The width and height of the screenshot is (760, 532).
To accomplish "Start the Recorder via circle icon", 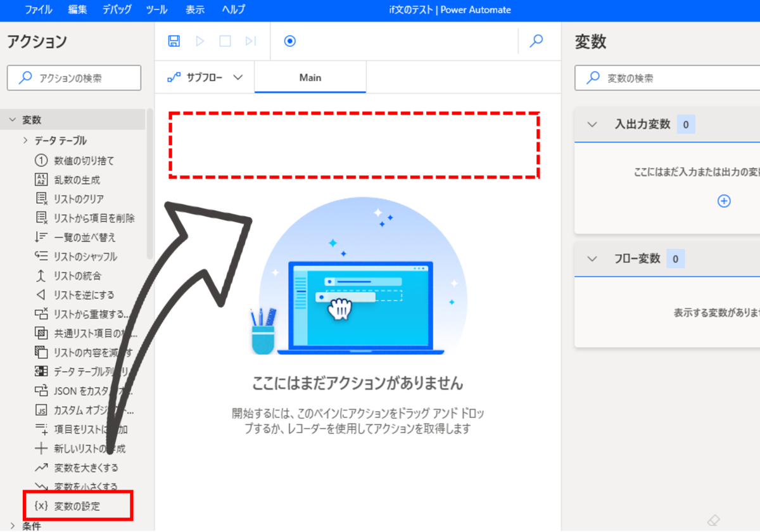I will point(289,41).
